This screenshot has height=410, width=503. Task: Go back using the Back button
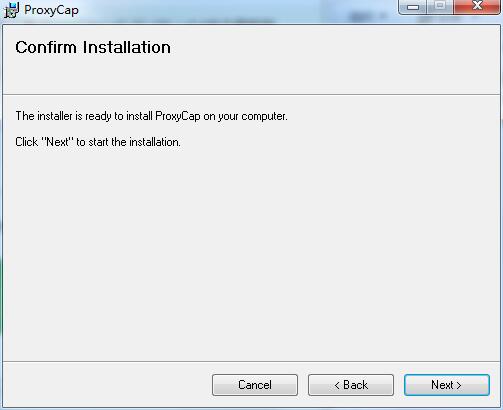coord(351,385)
